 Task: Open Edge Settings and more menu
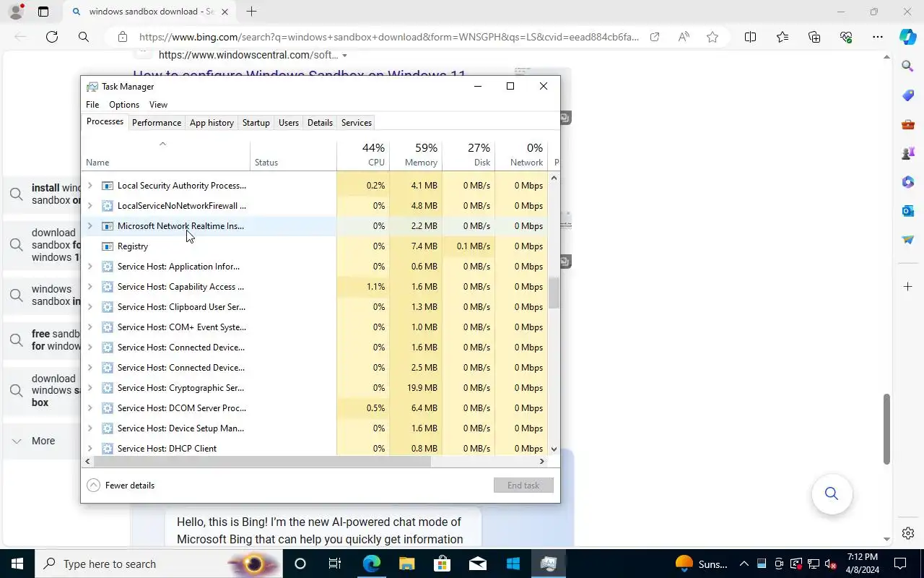pos(878,37)
